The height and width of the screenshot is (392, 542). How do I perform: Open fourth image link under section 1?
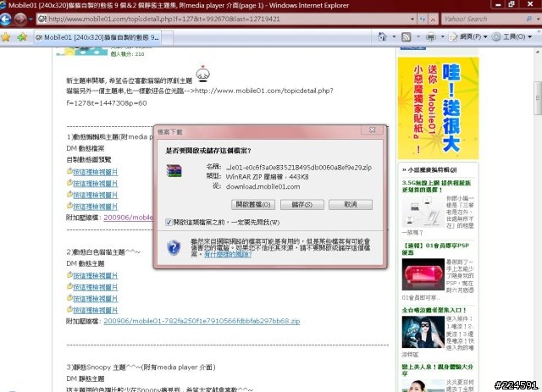click(x=95, y=207)
